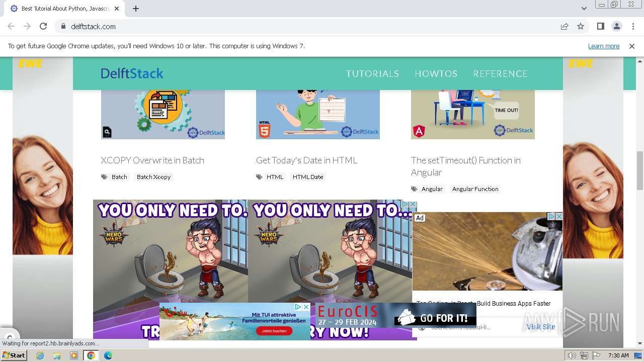Open the EuroCIS GO FOR IT banner
The width and height of the screenshot is (644, 362).
click(x=396, y=315)
